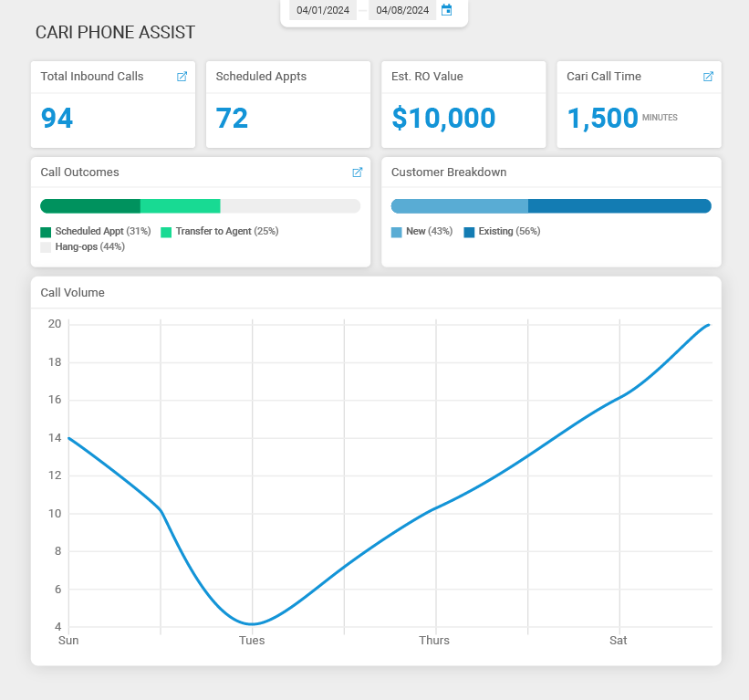This screenshot has width=749, height=700.
Task: Click the Sat label on chart axis
Action: [619, 641]
